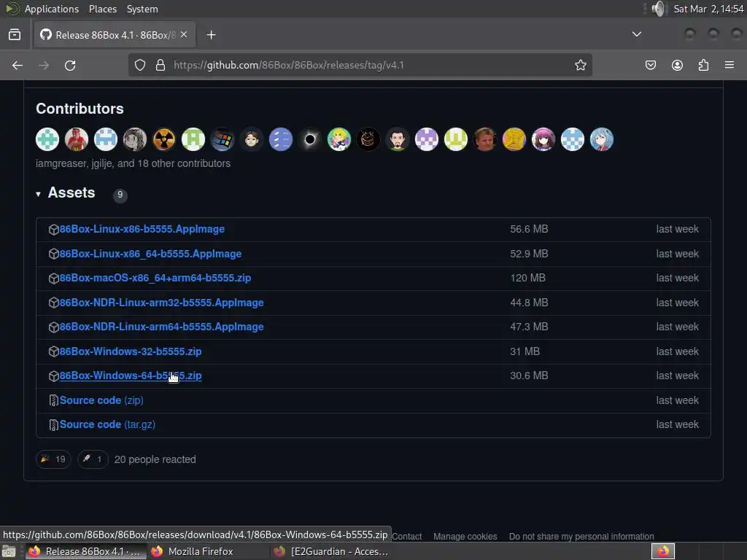Open the System menu

[x=142, y=9]
